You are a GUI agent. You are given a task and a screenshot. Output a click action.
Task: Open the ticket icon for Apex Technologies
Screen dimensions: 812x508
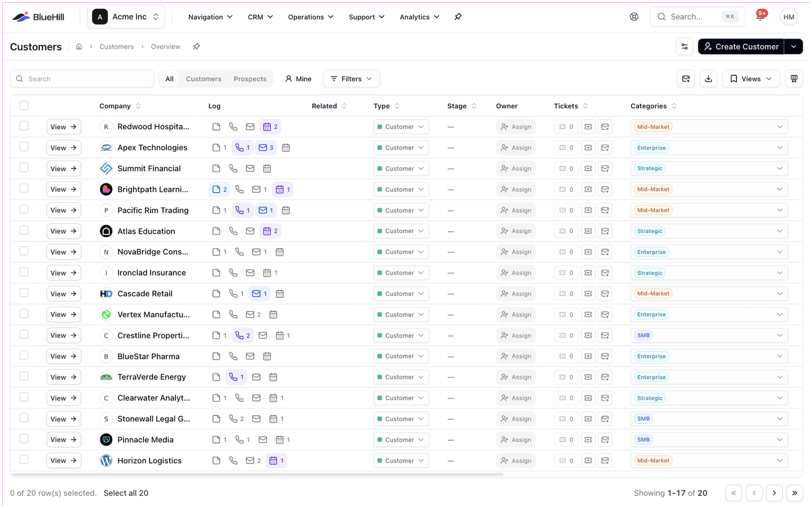coord(588,148)
